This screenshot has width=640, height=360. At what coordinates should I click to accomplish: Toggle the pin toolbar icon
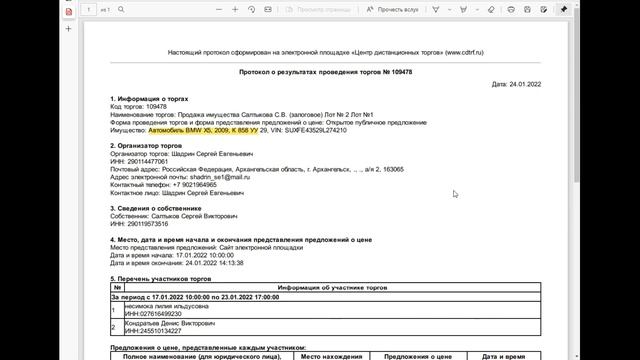(x=564, y=9)
